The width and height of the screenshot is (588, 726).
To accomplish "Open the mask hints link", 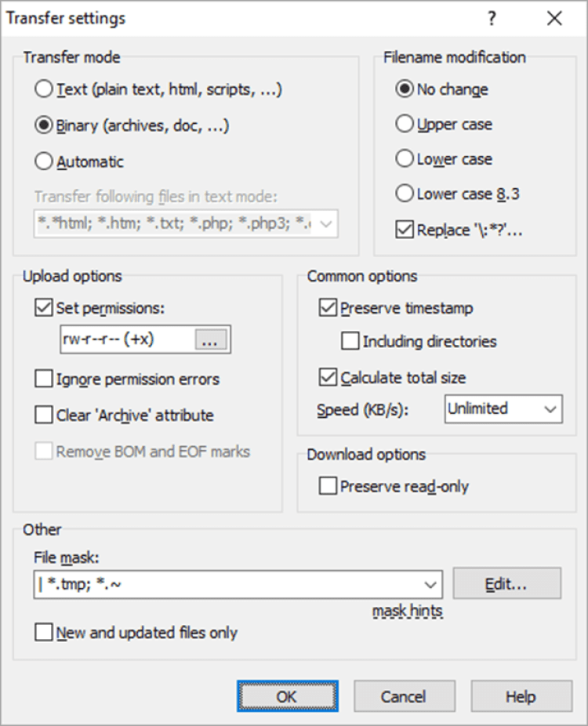I will click(x=408, y=610).
